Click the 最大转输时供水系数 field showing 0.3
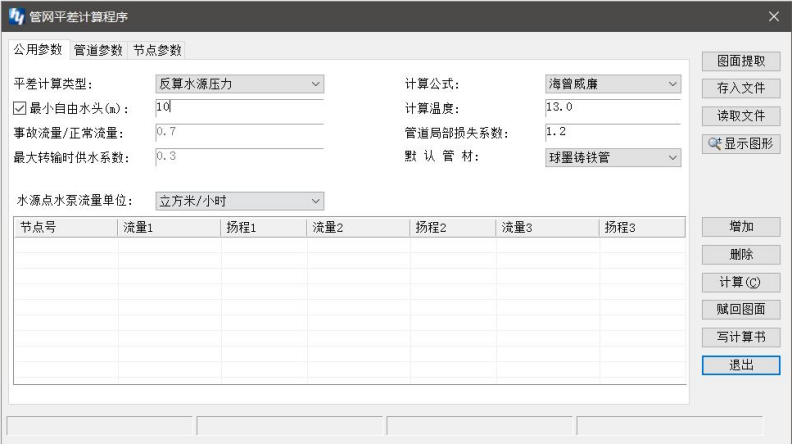Image resolution: width=792 pixels, height=444 pixels. [x=239, y=157]
